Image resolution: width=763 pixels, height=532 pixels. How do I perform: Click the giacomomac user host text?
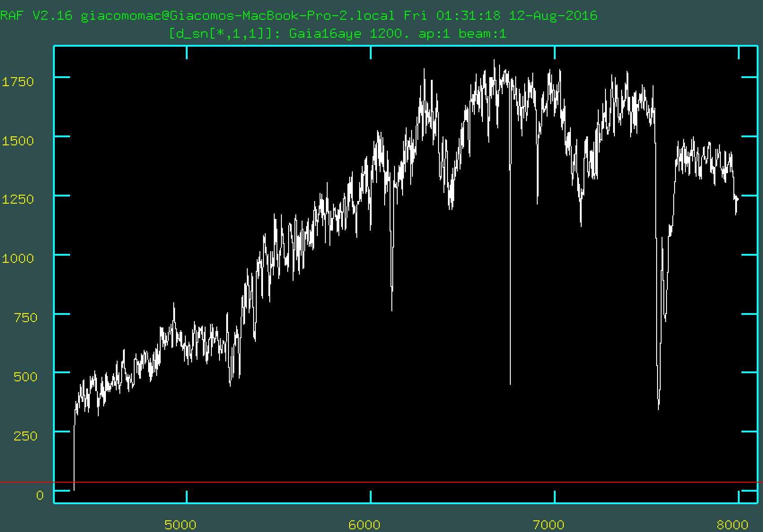237,16
